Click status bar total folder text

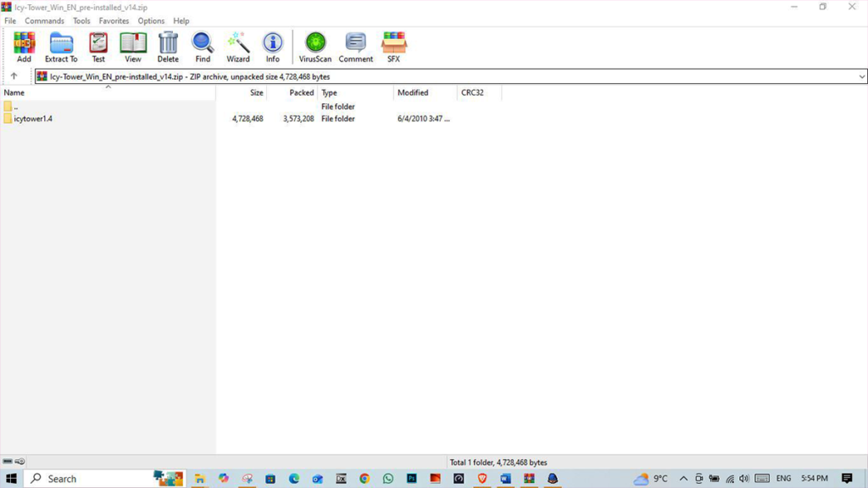[x=498, y=463]
